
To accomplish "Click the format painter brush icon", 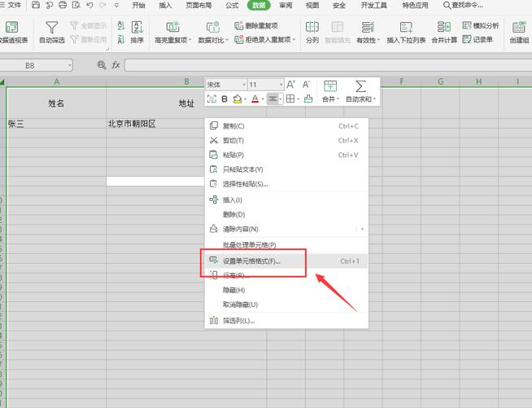I will pos(308,99).
